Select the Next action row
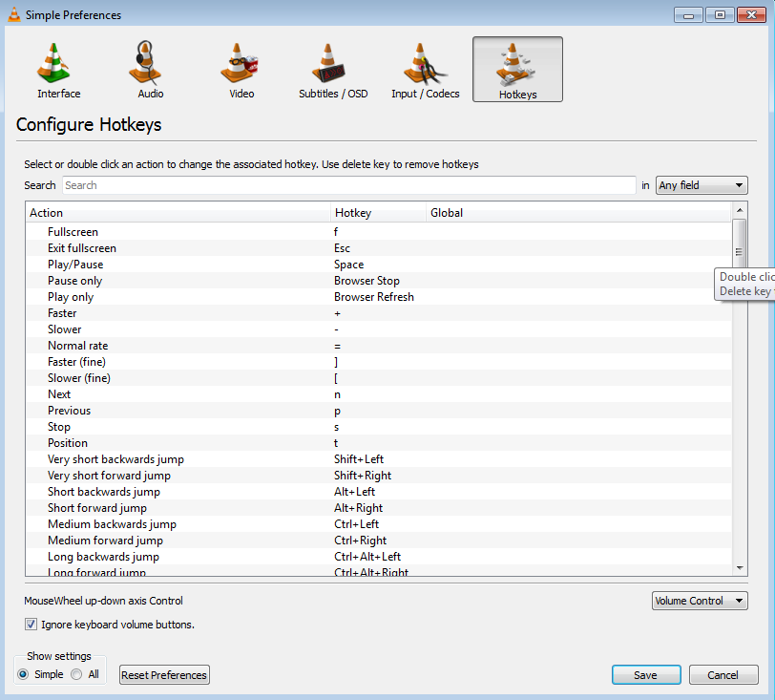The width and height of the screenshot is (775, 700). pyautogui.click(x=379, y=394)
